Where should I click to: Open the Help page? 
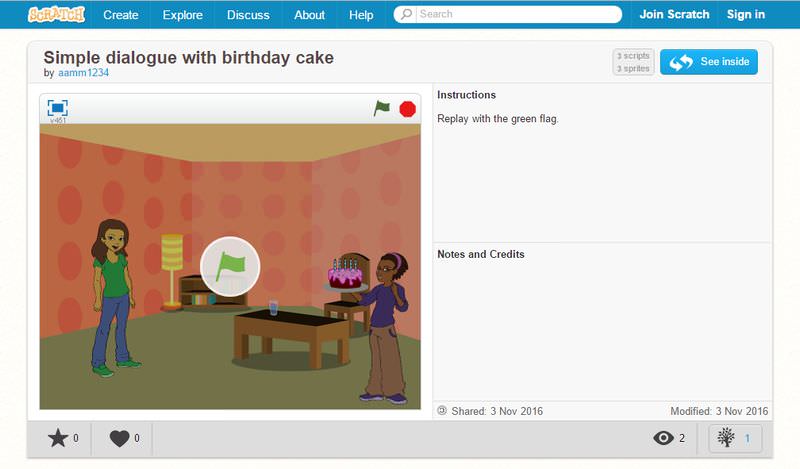361,15
